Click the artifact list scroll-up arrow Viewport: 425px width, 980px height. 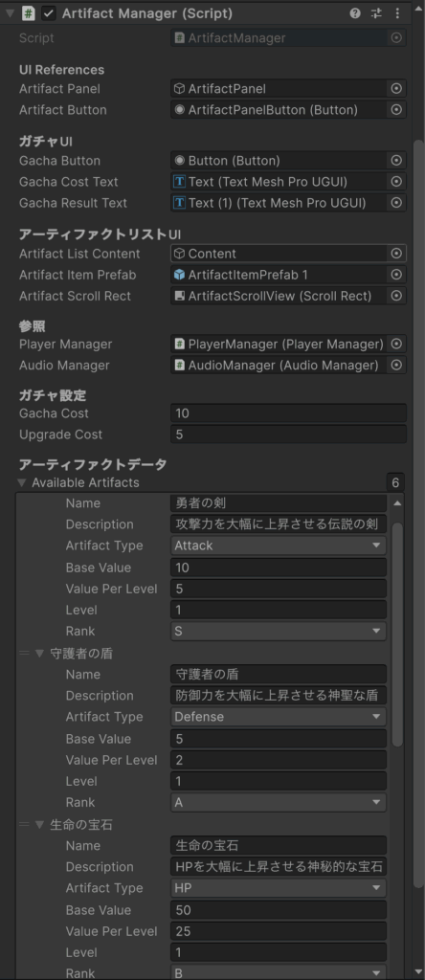click(397, 502)
